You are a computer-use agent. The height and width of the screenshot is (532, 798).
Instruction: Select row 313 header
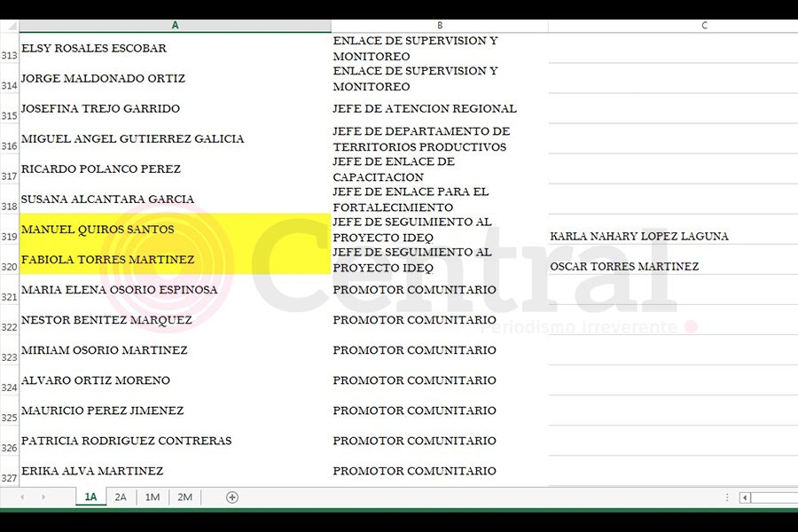tap(9, 48)
